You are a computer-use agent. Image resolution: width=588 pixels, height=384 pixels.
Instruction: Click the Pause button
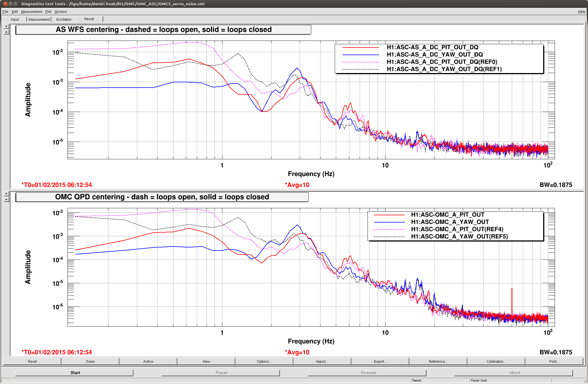pyautogui.click(x=220, y=373)
